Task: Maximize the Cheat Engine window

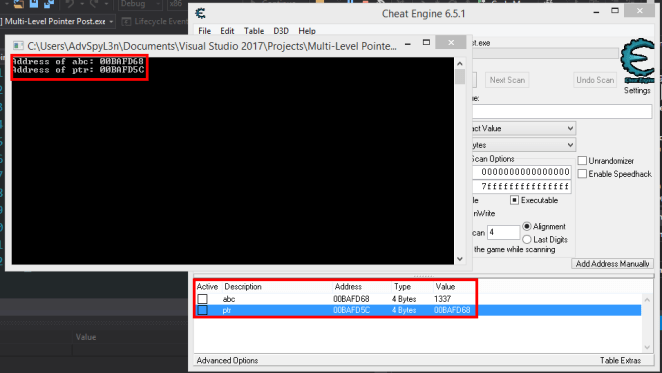Action: coord(615,11)
